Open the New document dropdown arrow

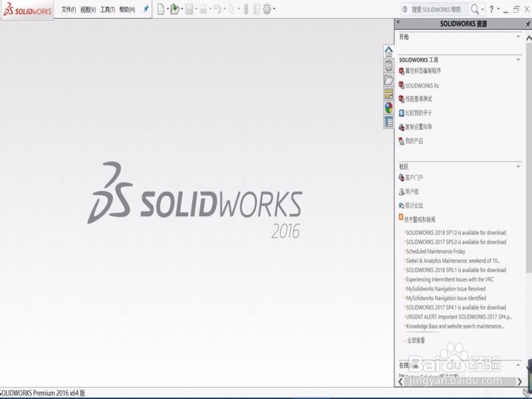pyautogui.click(x=168, y=9)
